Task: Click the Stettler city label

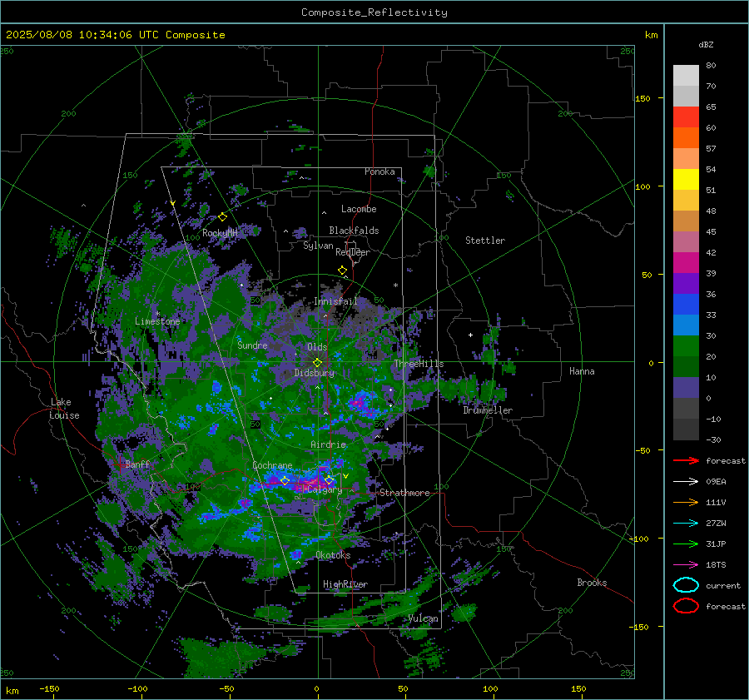Action: pyautogui.click(x=485, y=241)
